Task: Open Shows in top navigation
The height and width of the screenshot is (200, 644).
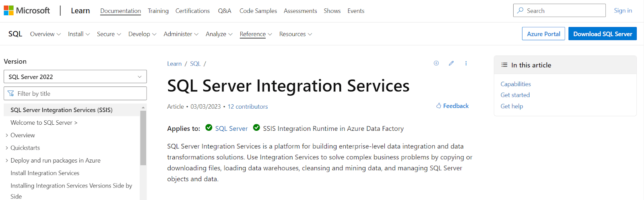Action: point(332,11)
